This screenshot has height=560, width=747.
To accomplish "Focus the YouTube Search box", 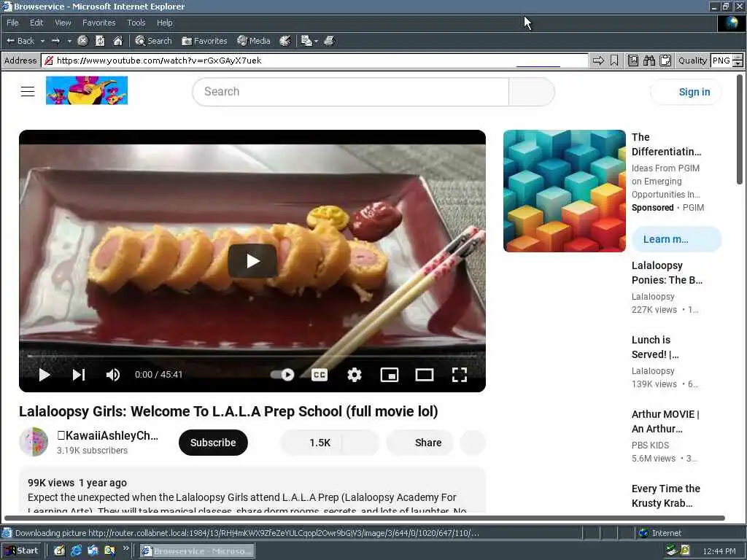I will (x=351, y=92).
